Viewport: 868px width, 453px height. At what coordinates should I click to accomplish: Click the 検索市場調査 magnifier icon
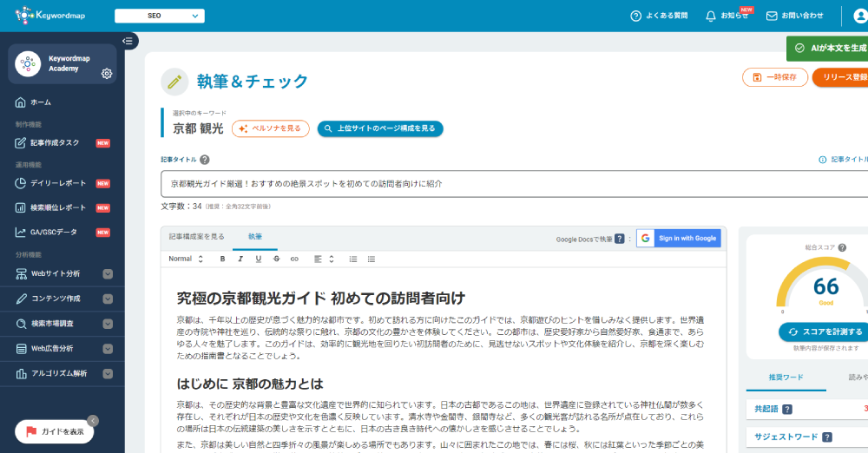pyautogui.click(x=21, y=324)
